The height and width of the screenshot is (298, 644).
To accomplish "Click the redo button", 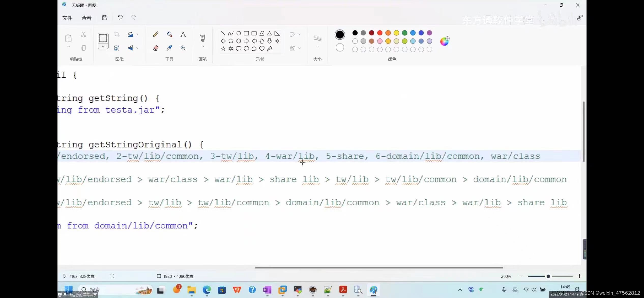I will point(134,18).
